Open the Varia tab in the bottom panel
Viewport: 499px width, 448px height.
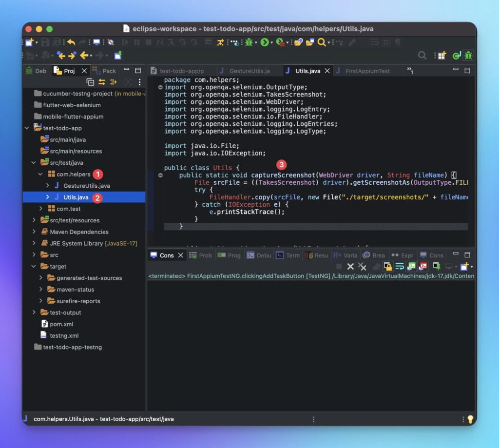[345, 255]
